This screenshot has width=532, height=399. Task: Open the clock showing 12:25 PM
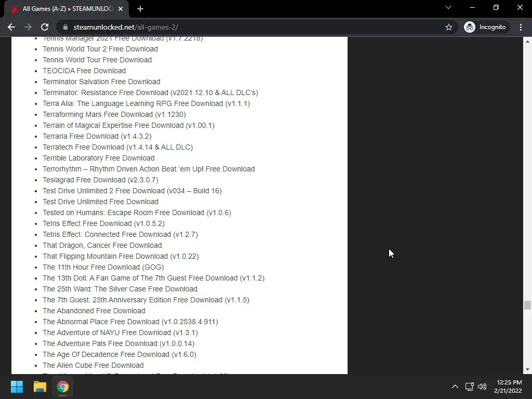[x=508, y=387]
